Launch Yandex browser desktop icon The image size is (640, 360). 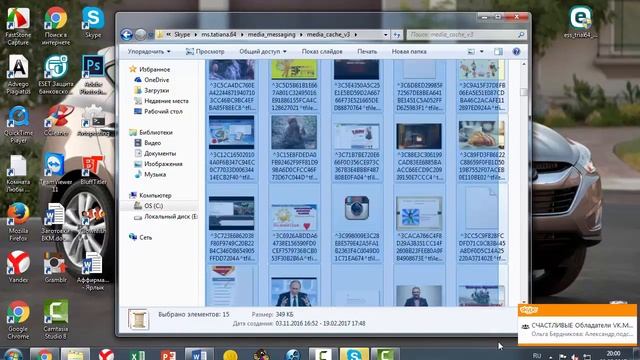coord(18,267)
